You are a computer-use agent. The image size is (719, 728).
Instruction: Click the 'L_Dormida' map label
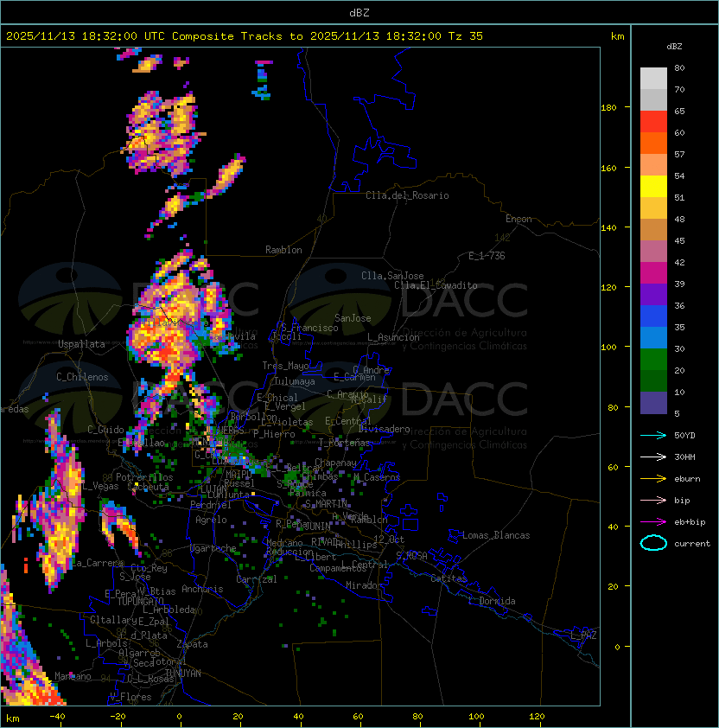(492, 601)
